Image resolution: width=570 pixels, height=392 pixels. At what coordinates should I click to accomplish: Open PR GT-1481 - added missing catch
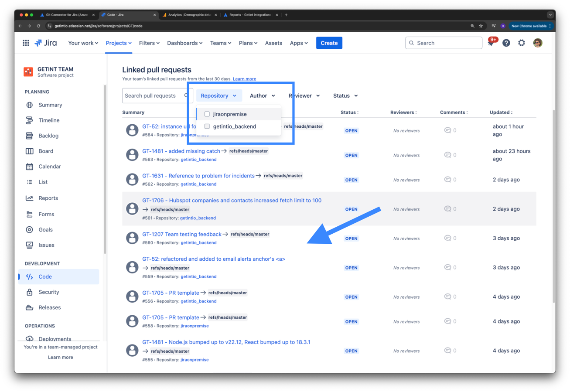point(181,151)
